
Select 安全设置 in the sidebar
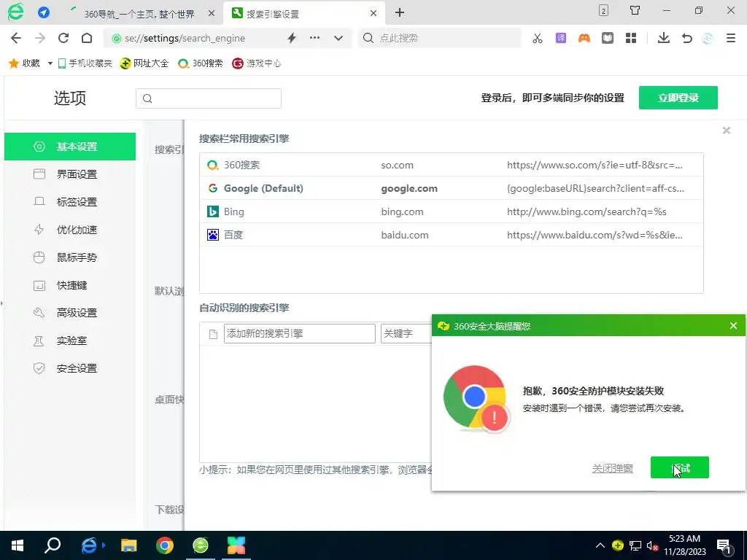[x=70, y=368]
